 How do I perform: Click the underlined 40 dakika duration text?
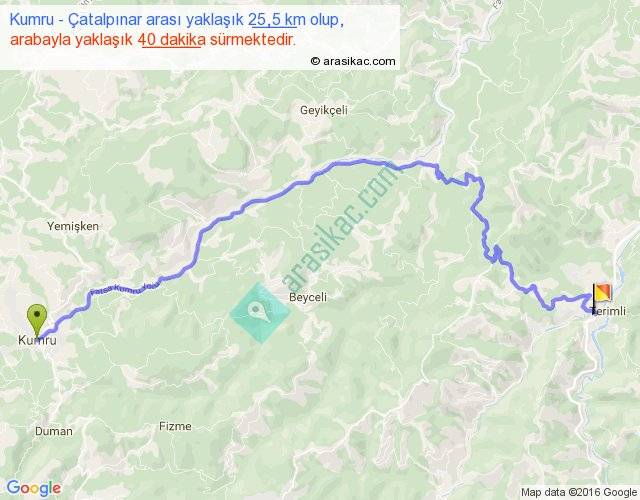click(x=171, y=40)
